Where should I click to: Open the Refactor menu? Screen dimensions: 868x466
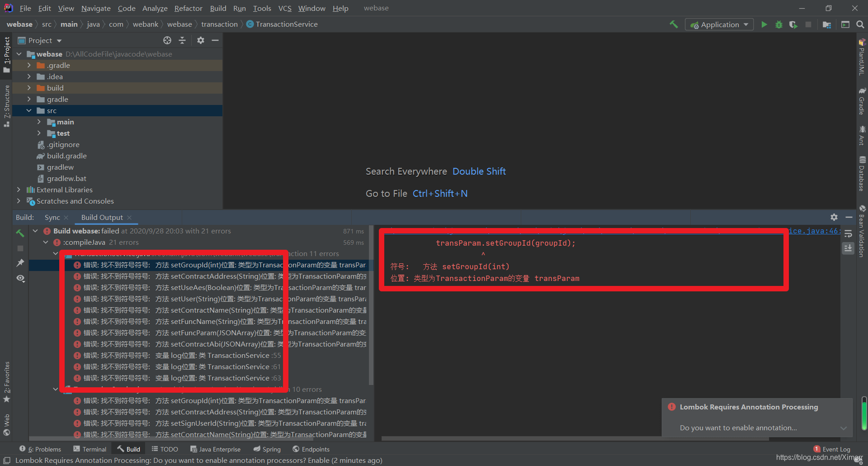tap(188, 8)
